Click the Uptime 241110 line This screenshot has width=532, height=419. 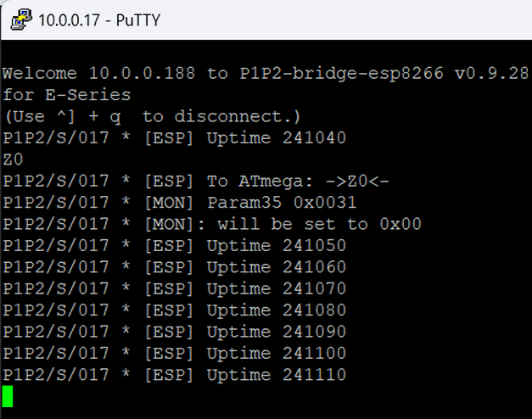(x=174, y=375)
